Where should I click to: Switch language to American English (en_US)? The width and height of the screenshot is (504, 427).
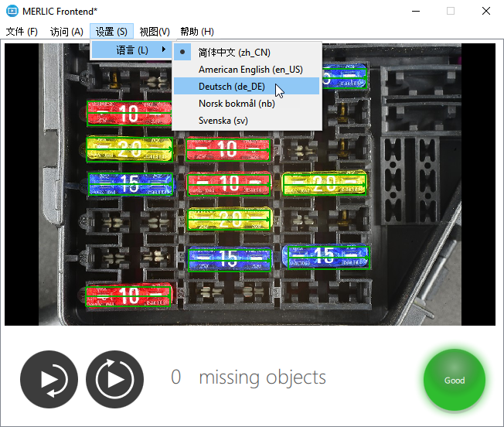coord(250,69)
